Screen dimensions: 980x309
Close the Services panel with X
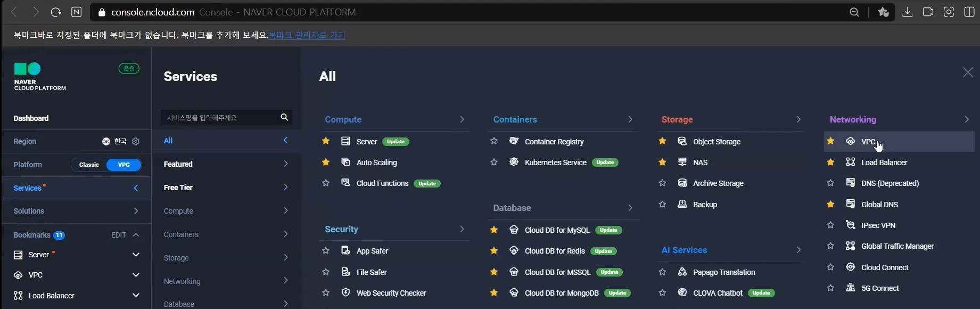pos(968,72)
